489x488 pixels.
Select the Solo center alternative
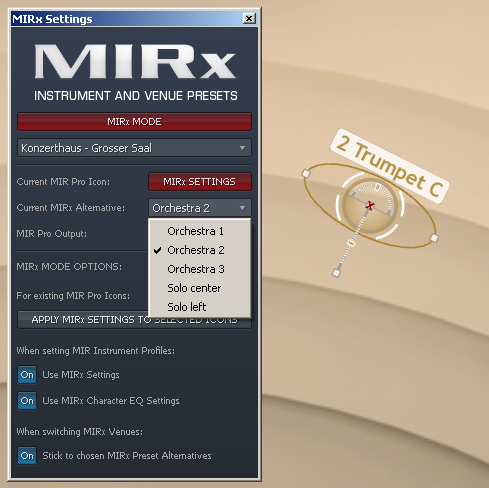tap(199, 288)
